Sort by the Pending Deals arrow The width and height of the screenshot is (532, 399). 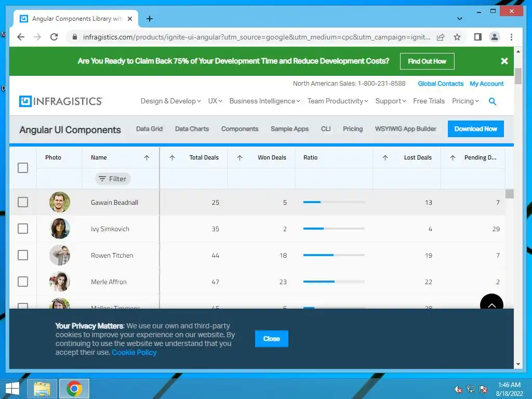(453, 157)
